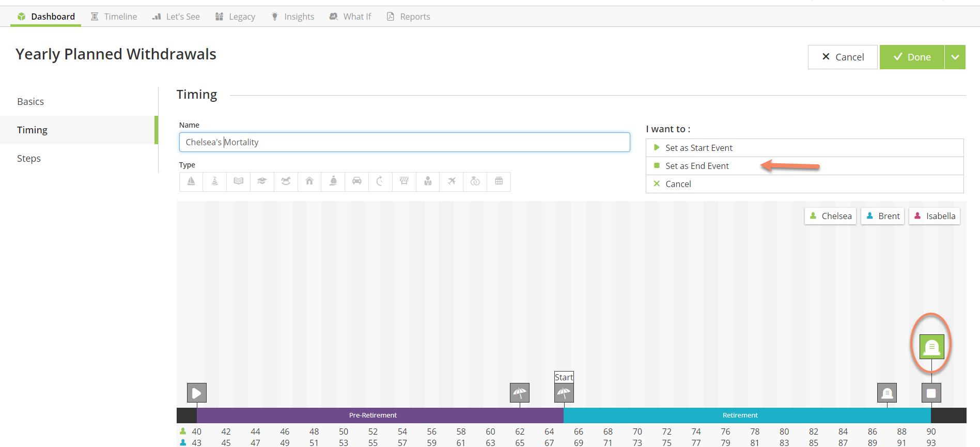
Task: Toggle Chelsea person filter
Action: [830, 216]
